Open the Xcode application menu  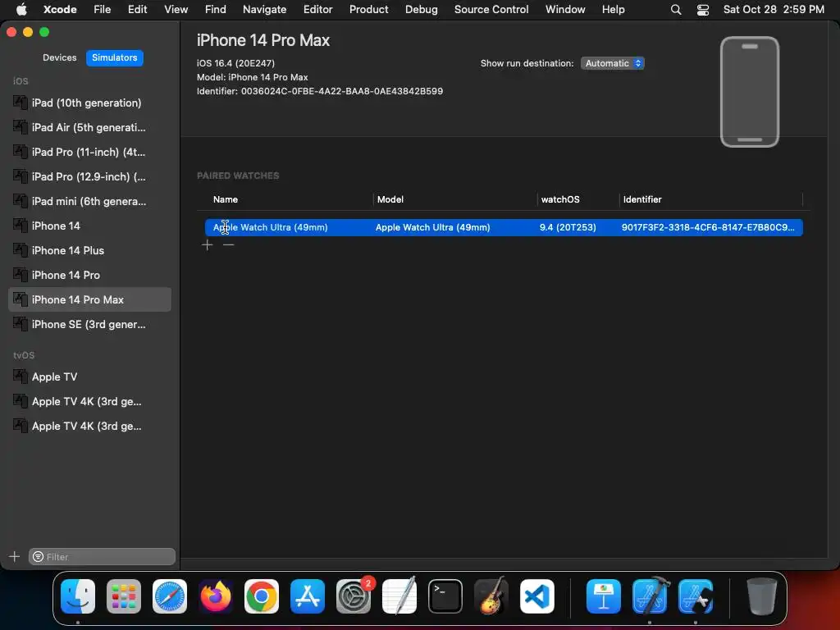click(x=60, y=10)
